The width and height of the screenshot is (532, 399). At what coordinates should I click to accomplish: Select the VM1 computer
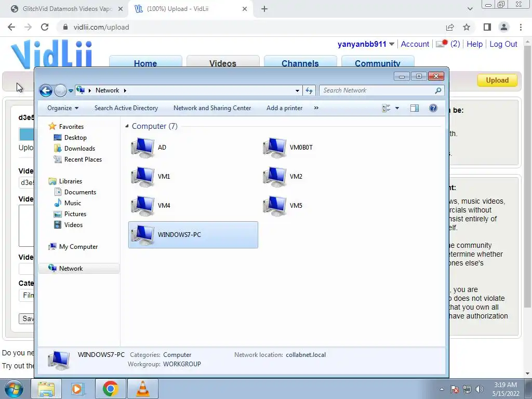point(150,177)
